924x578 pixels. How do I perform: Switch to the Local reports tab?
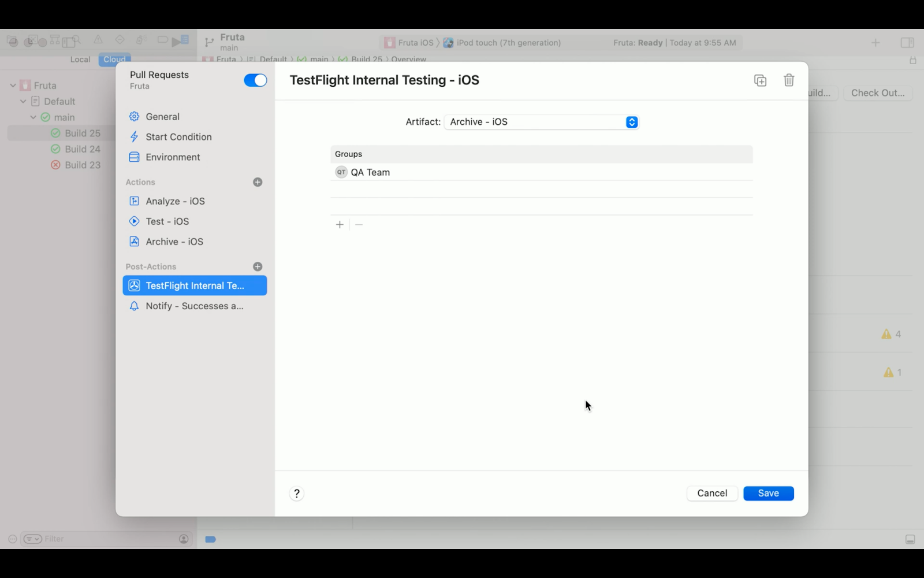tap(80, 60)
